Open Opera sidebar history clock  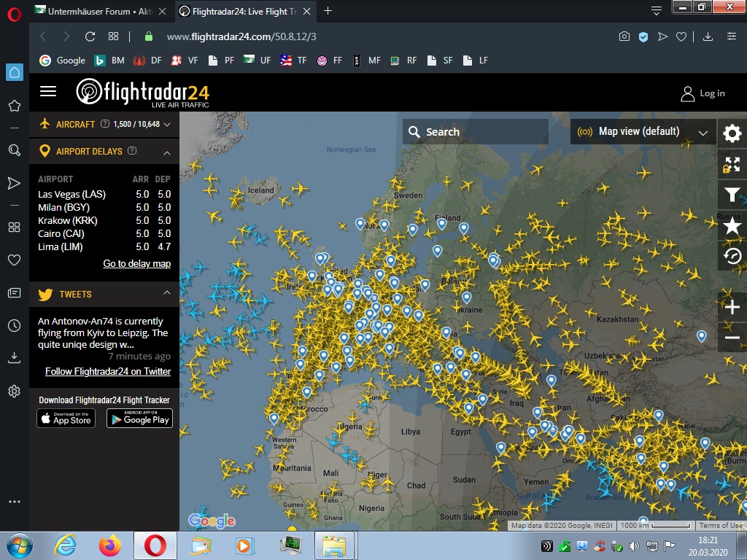click(x=15, y=326)
